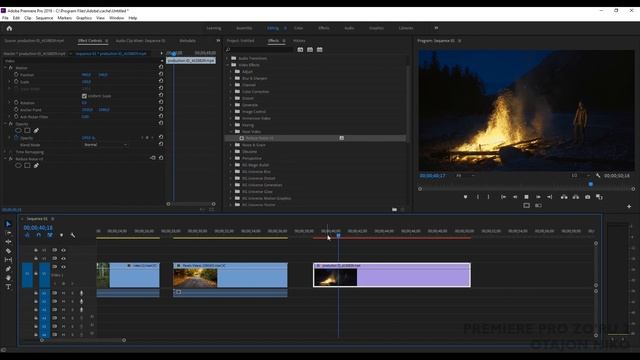The width and height of the screenshot is (640, 360).
Task: Open Blend Mode dropdown showing Normal
Action: 105,145
